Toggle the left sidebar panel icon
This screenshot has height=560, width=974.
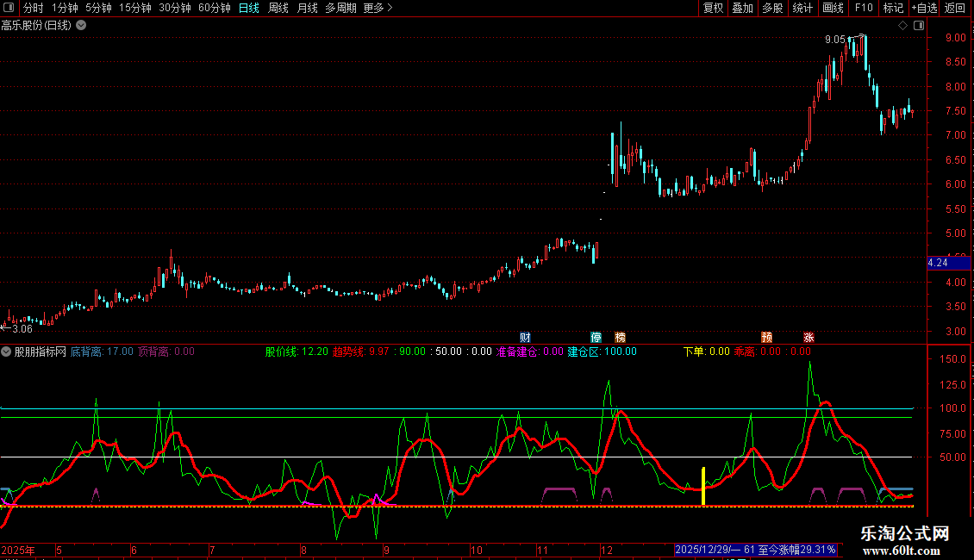coord(8,8)
